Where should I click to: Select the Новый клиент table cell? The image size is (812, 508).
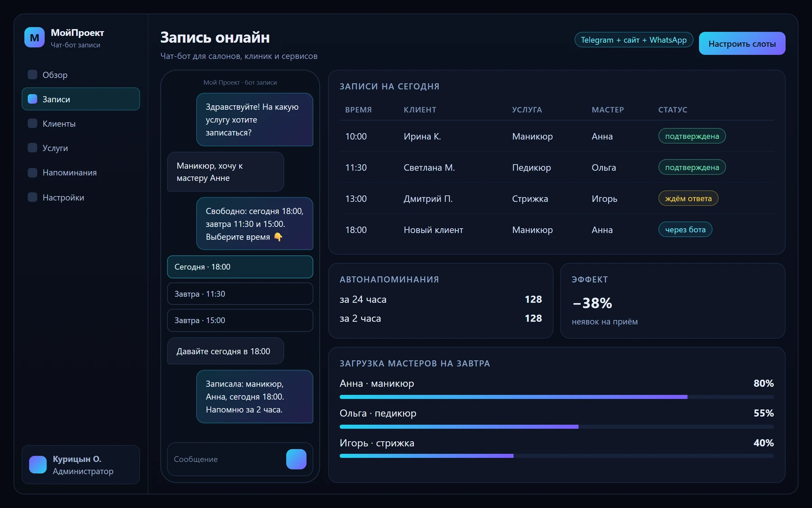tap(434, 230)
